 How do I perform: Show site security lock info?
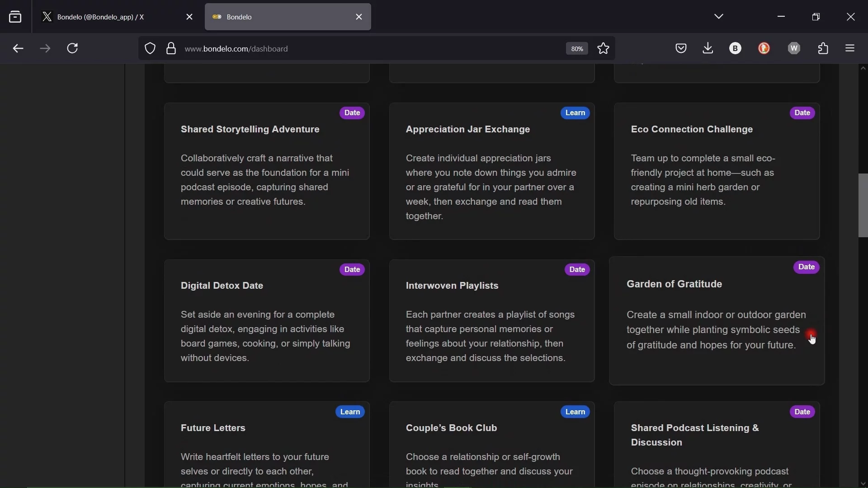pos(171,48)
